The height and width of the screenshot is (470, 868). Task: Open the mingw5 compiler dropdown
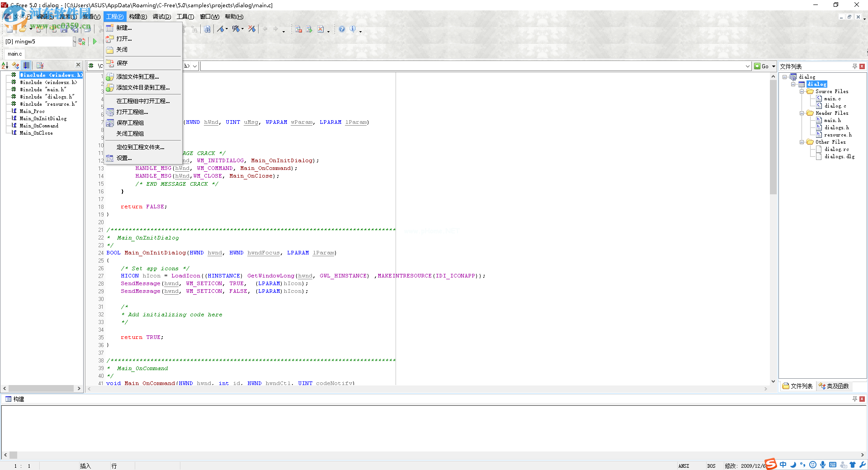click(x=74, y=42)
